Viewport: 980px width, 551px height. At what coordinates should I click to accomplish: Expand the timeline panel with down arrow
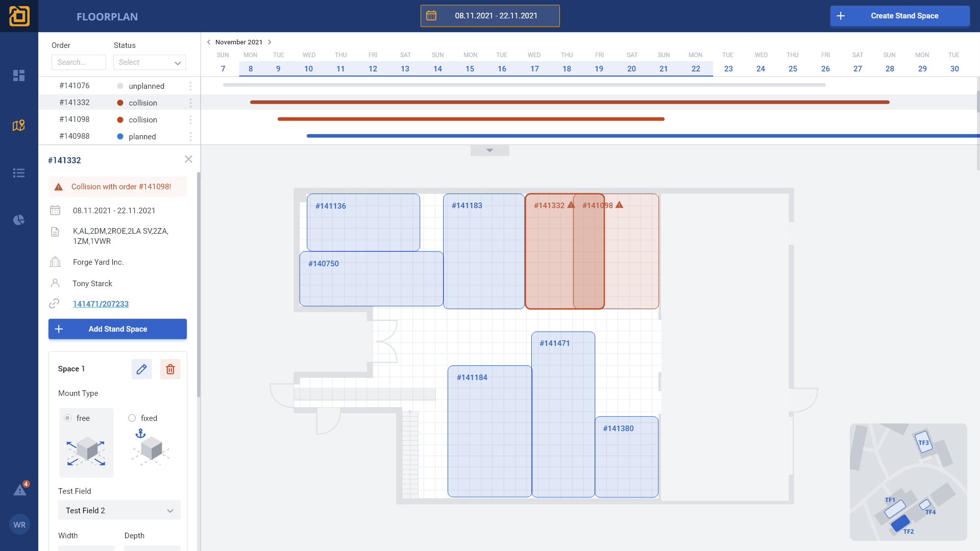(489, 151)
